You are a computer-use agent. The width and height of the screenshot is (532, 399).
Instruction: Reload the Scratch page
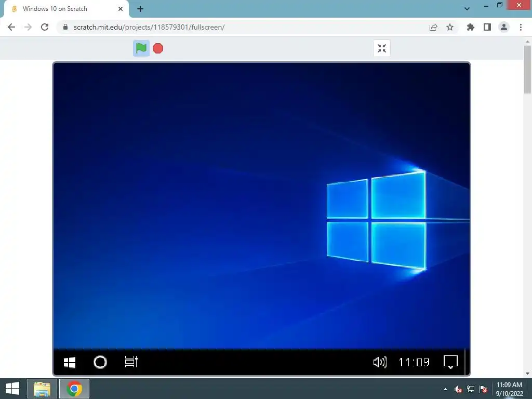(45, 27)
